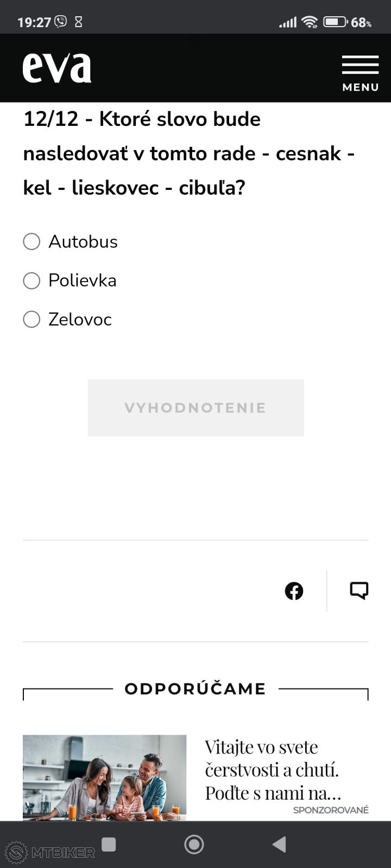Select the Autobus radio option
Image resolution: width=391 pixels, height=868 pixels.
click(x=31, y=241)
